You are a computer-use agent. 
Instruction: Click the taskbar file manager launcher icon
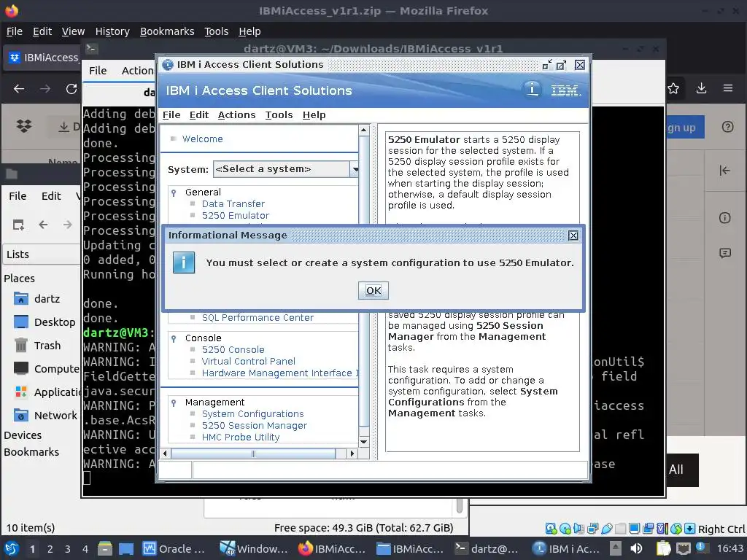(105, 549)
